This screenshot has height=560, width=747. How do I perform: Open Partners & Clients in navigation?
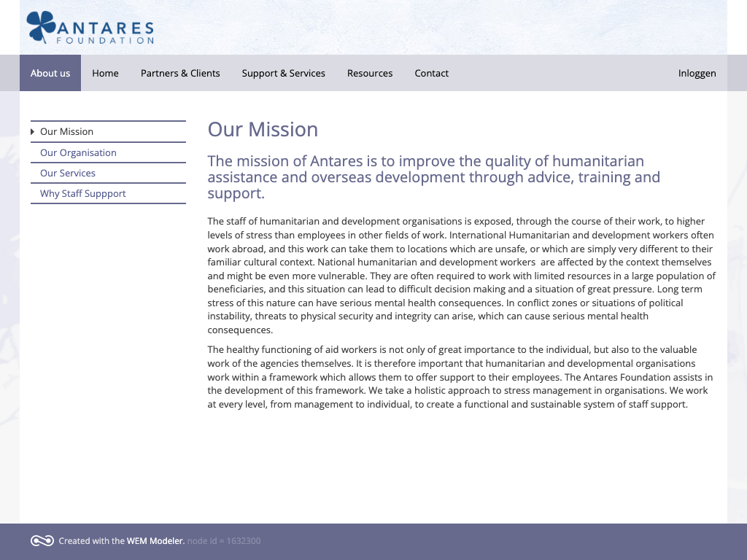pos(180,73)
